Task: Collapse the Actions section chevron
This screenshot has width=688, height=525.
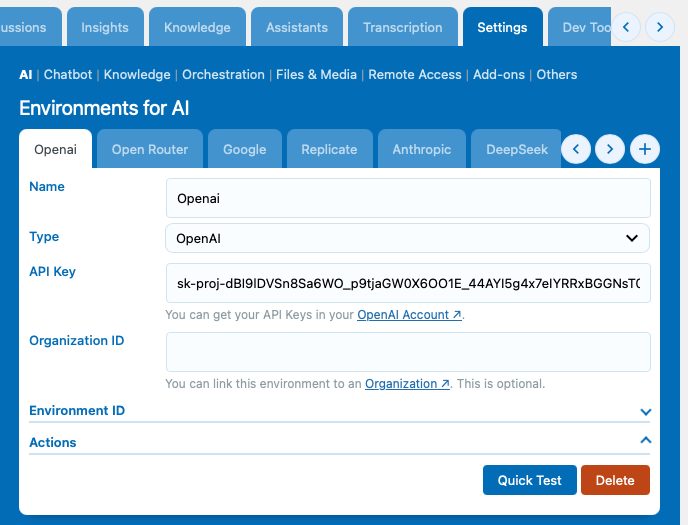Action: pos(645,440)
